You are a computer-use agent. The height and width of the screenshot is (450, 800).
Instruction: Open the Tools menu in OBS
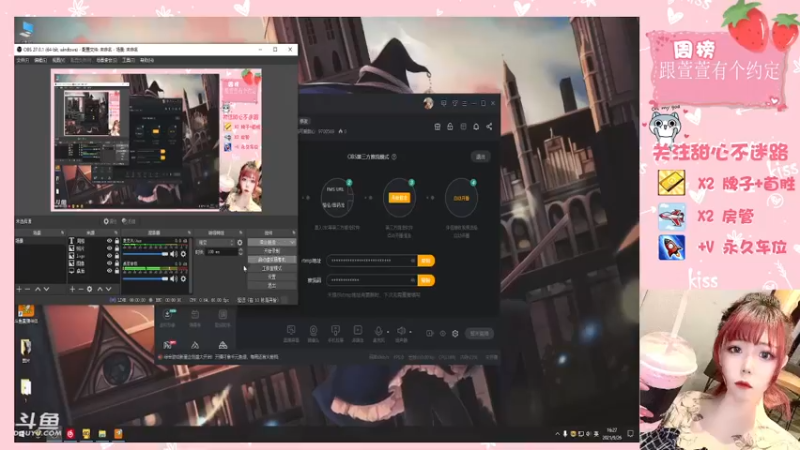(x=129, y=60)
